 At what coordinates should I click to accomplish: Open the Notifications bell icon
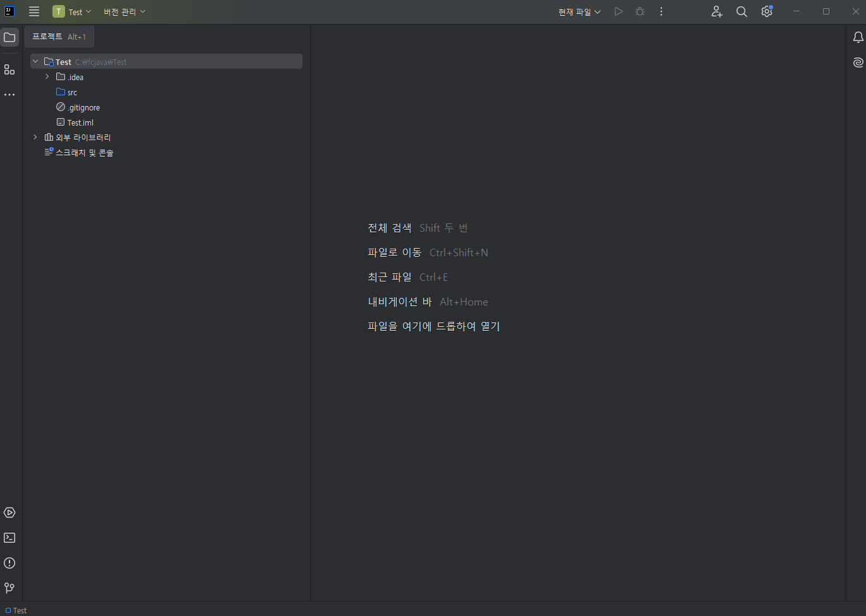click(858, 37)
